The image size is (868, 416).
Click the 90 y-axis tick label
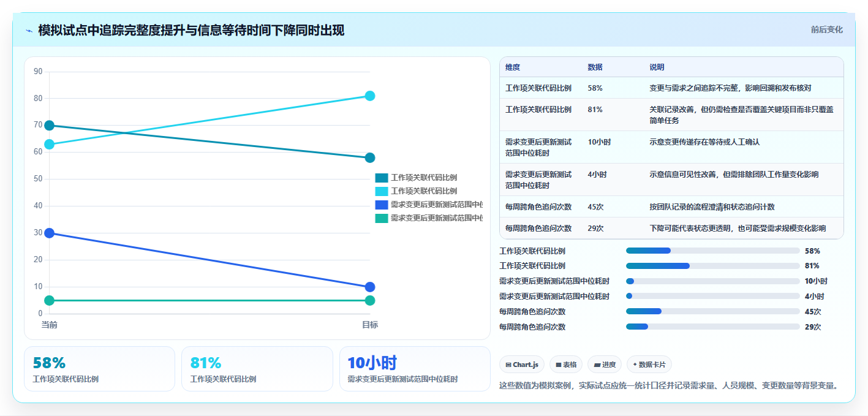click(x=38, y=72)
